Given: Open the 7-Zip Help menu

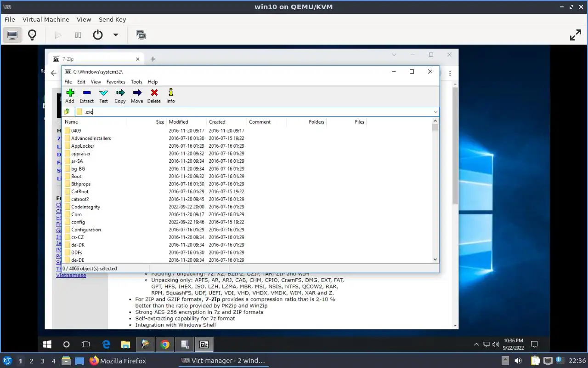Looking at the screenshot, I should click(153, 82).
